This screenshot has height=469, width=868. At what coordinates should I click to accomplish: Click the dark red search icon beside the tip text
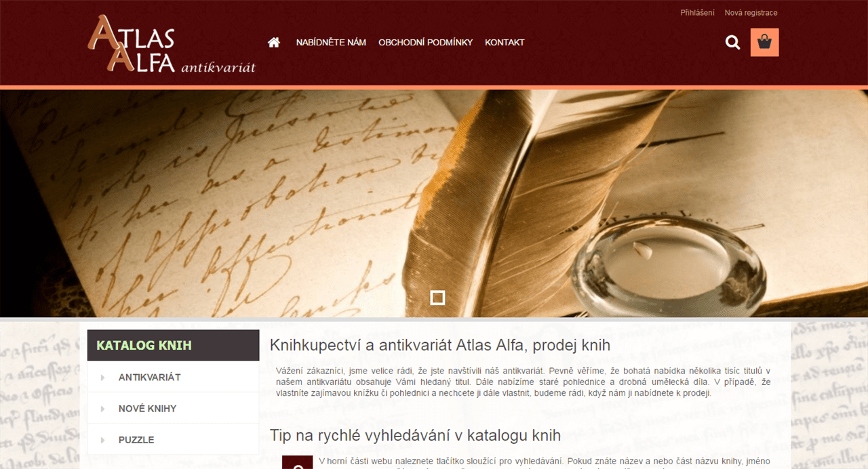pyautogui.click(x=297, y=462)
